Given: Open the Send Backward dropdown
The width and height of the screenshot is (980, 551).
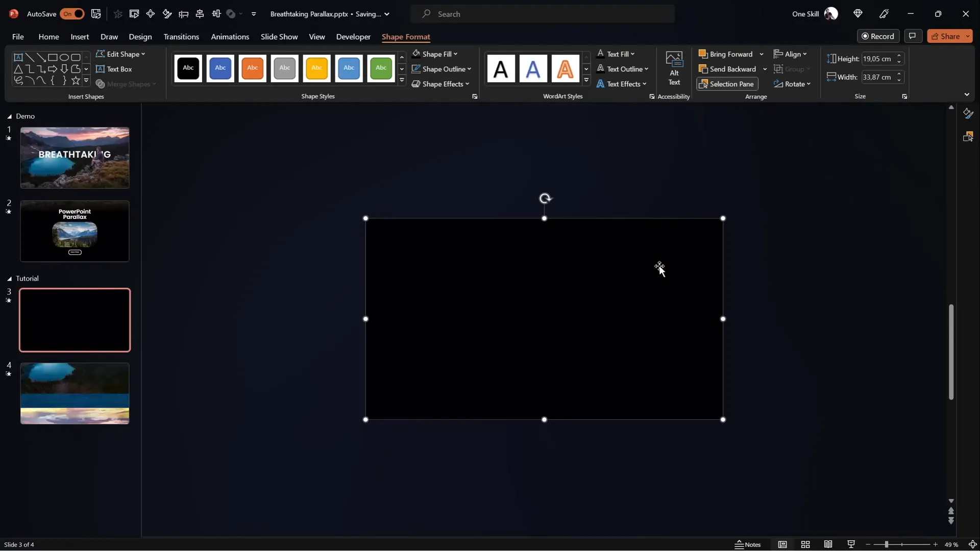Looking at the screenshot, I should click(x=765, y=69).
